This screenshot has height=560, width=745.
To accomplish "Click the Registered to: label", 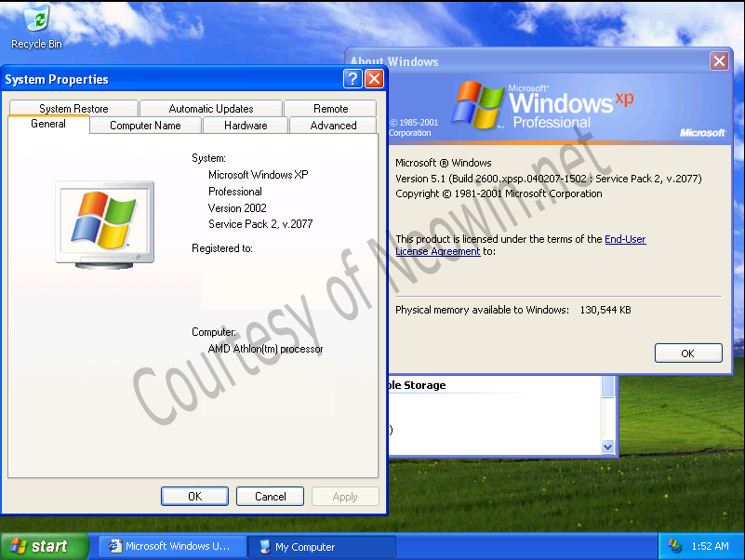I will pos(222,248).
